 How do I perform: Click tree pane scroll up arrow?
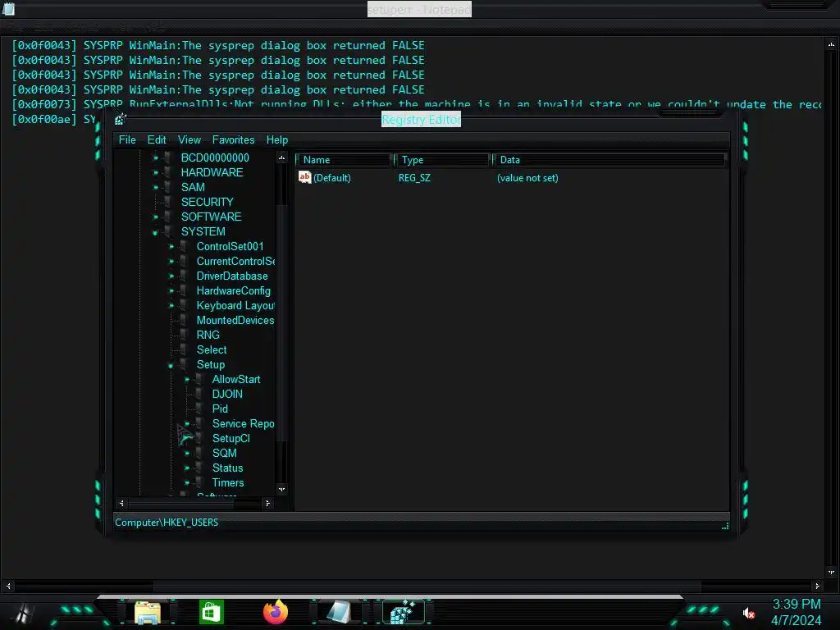281,157
